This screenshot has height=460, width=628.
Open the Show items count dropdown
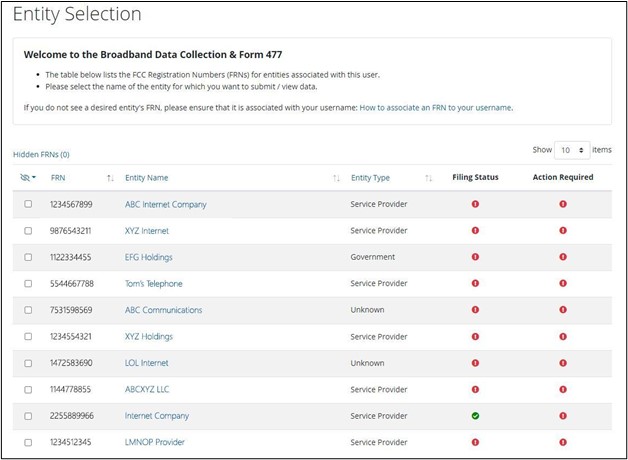[573, 149]
